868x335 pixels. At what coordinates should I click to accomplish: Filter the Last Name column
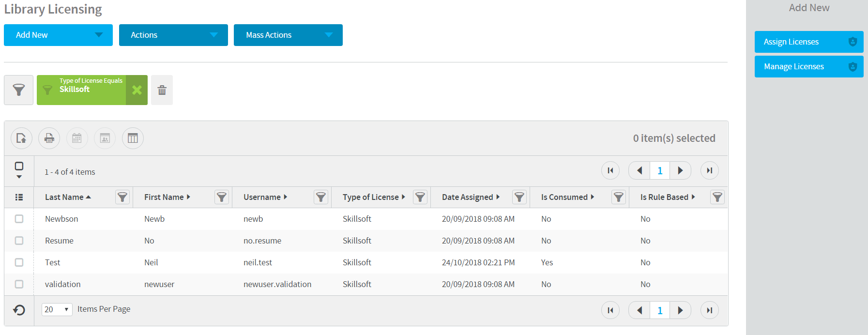[x=122, y=197]
